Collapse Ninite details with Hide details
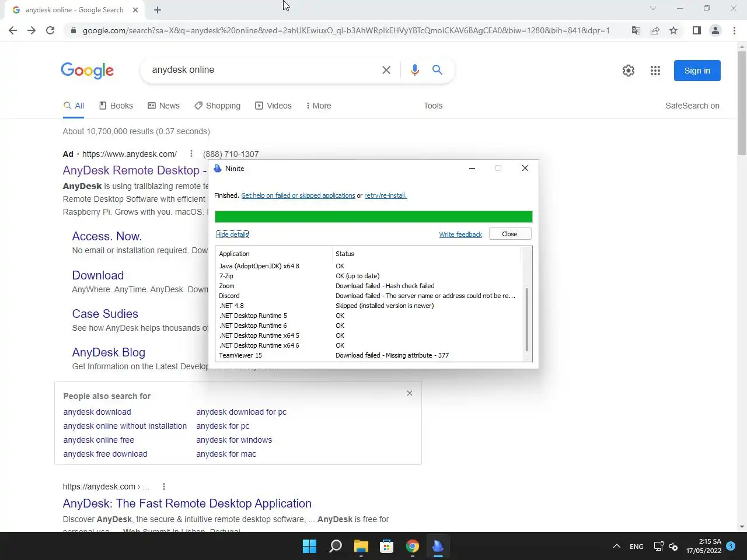Viewport: 747px width, 560px height. coord(232,235)
